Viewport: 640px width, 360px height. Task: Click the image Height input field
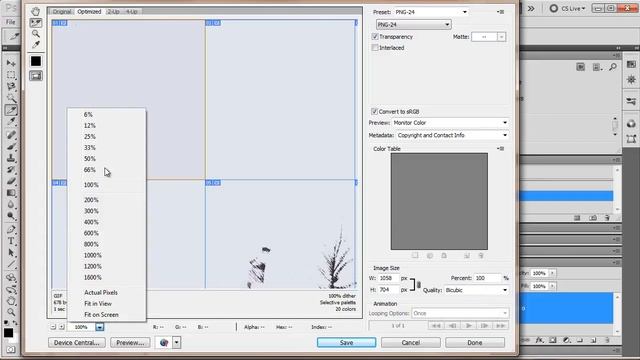click(389, 290)
